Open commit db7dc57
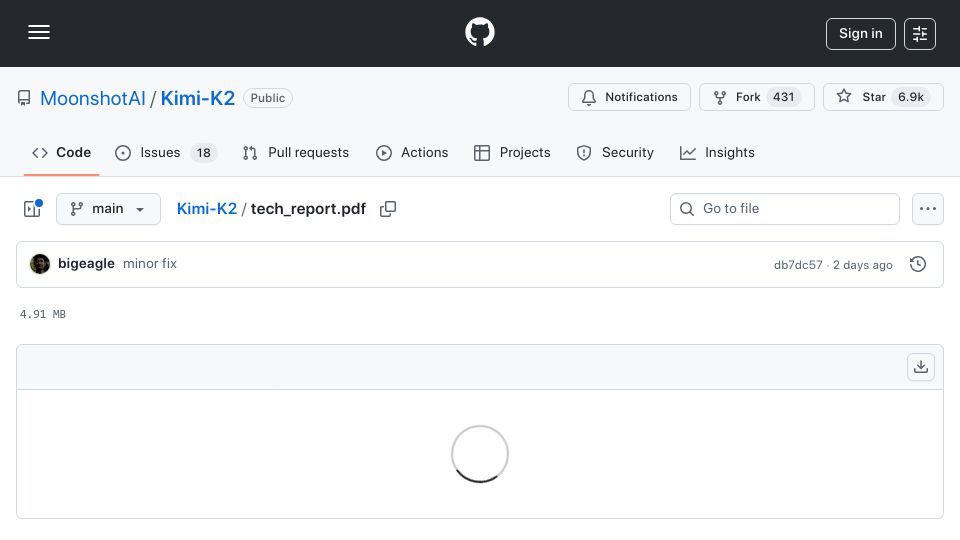960x540 pixels. click(798, 264)
